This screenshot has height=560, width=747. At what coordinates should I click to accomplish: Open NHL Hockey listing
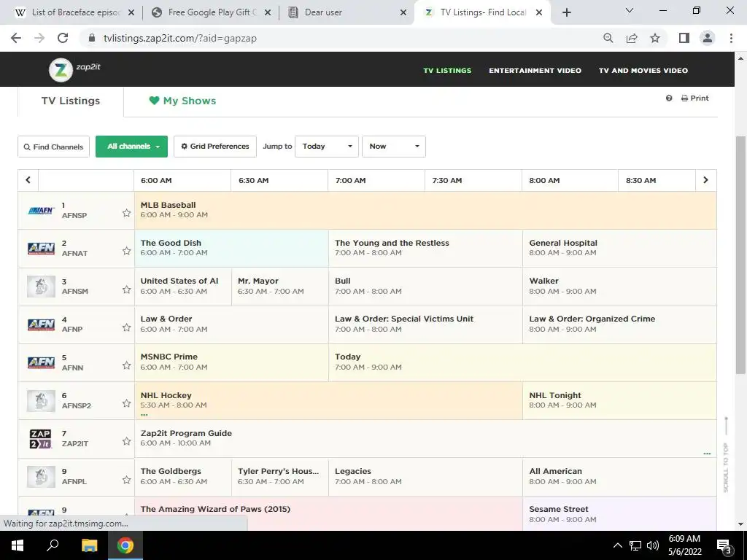coord(328,400)
